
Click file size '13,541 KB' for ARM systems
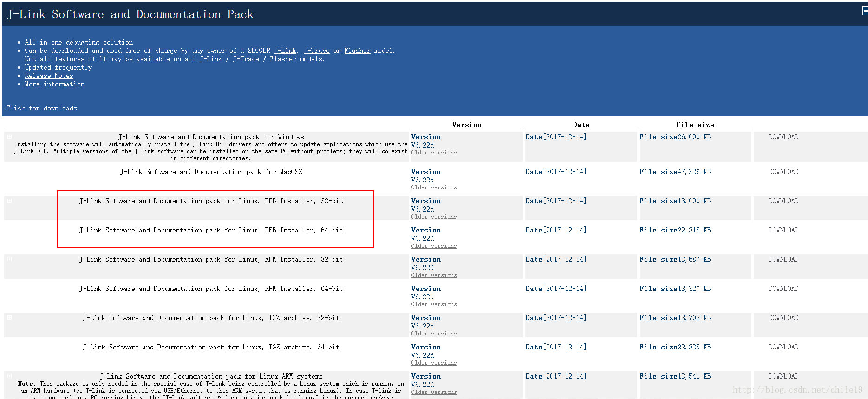coord(694,376)
